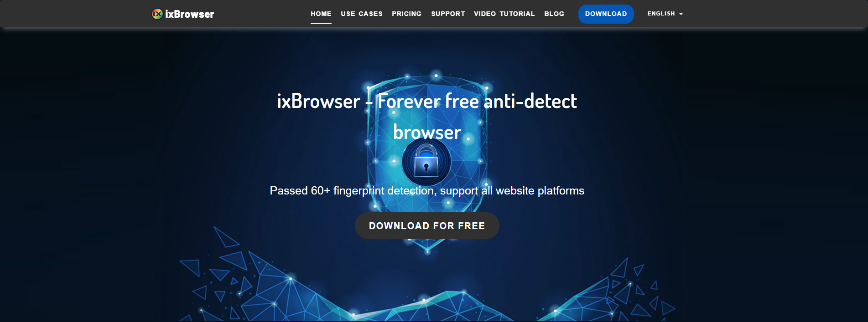Screen dimensions: 868x322
Task: Open the Home menu item
Action: pos(321,14)
